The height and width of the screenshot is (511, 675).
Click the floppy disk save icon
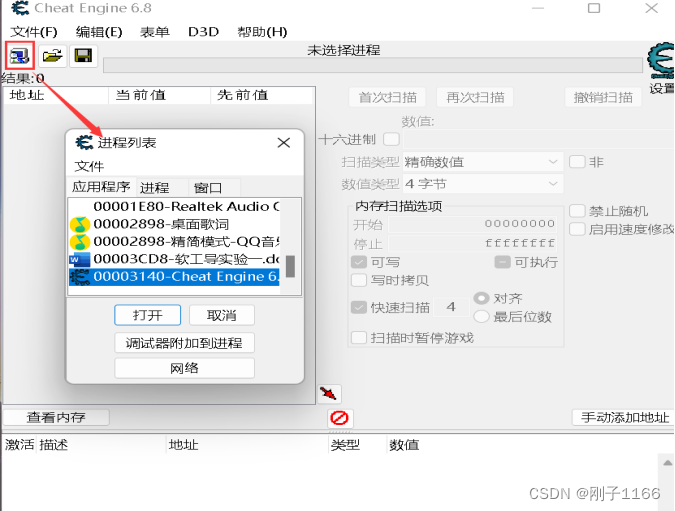coord(83,56)
